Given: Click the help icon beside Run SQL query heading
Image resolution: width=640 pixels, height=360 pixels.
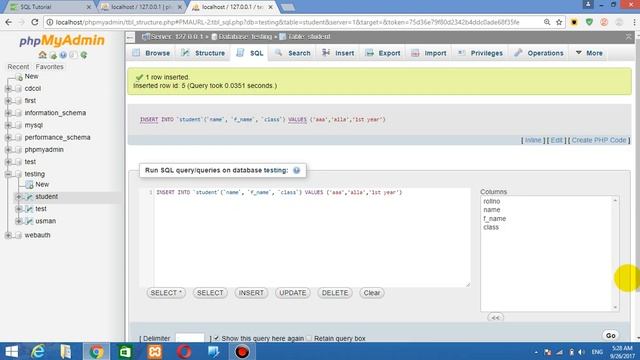Looking at the screenshot, I should 296,170.
